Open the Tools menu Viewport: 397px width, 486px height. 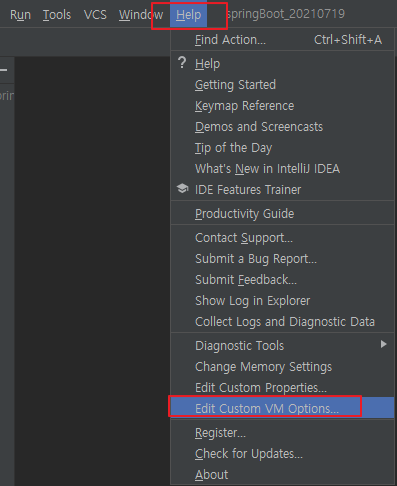57,15
